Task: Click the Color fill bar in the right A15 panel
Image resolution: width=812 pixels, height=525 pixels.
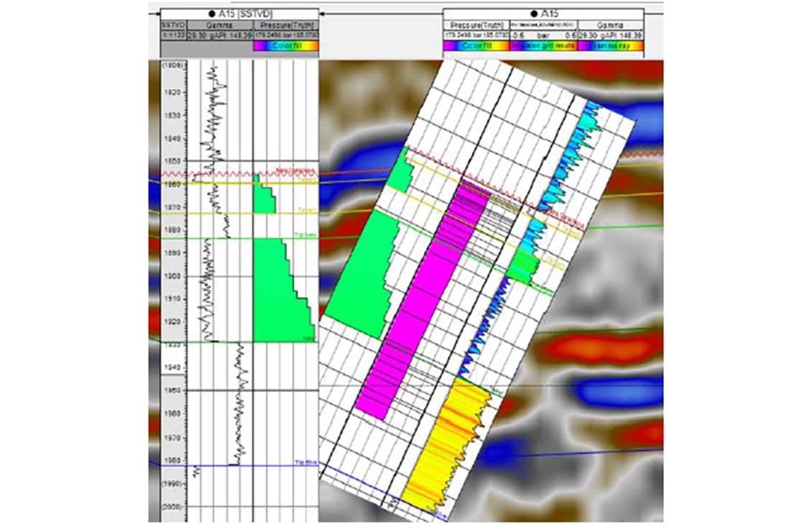Action: coord(475,45)
